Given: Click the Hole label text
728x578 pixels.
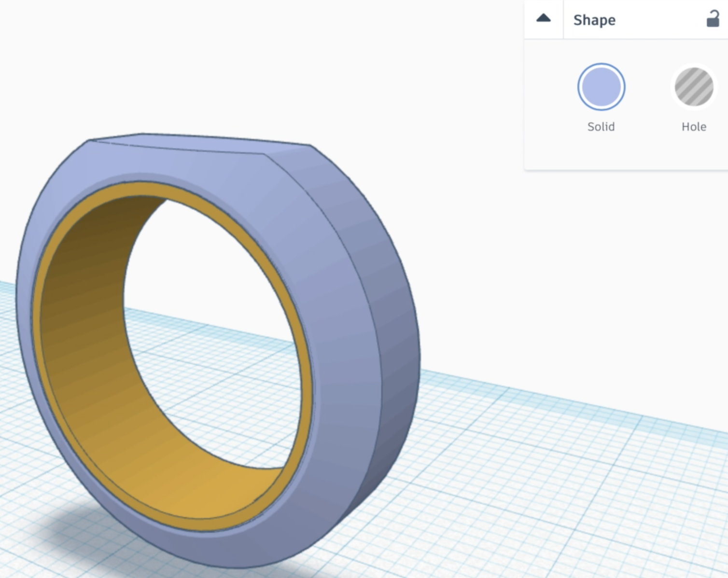Looking at the screenshot, I should pos(694,127).
